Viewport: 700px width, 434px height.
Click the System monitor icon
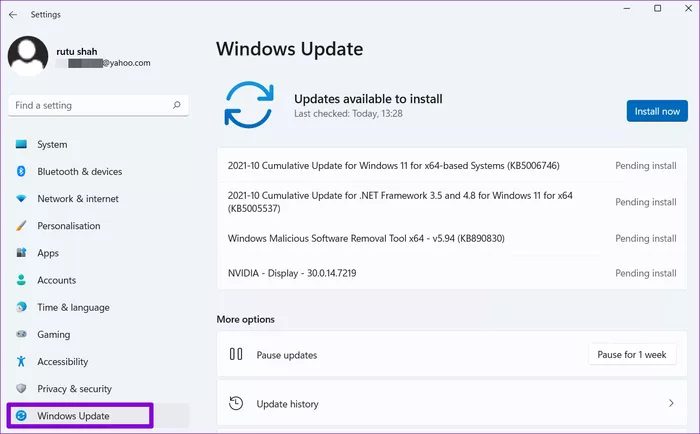21,144
